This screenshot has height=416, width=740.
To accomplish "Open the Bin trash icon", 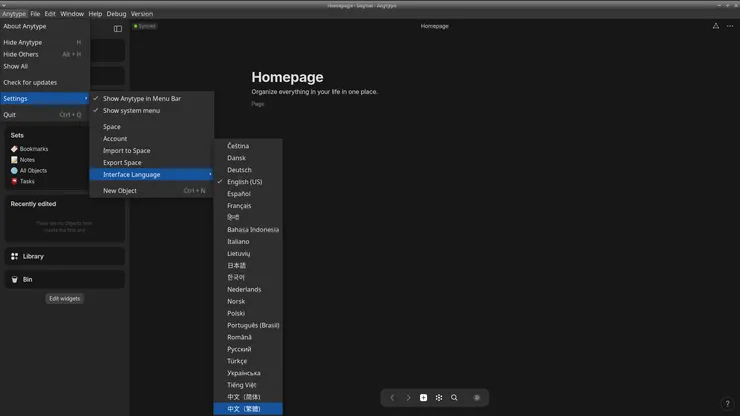I will tap(15, 280).
